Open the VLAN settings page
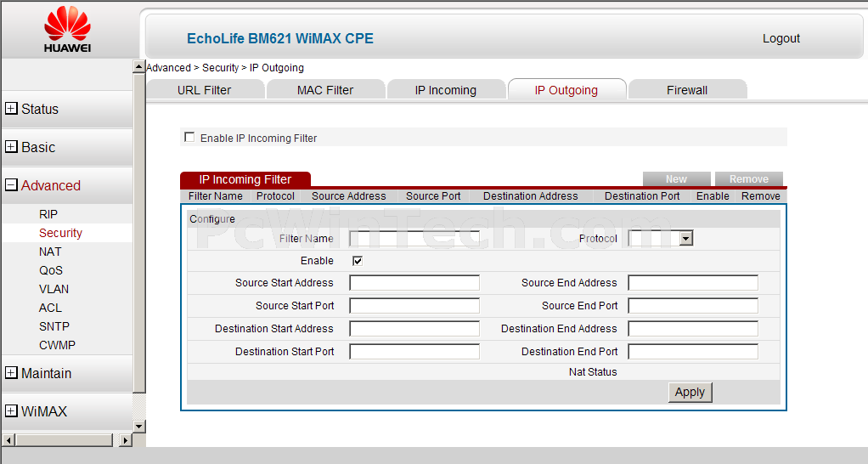868x464 pixels. [x=54, y=289]
